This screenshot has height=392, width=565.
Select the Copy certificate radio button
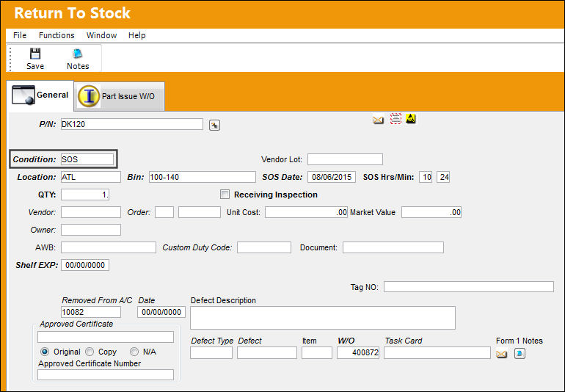tap(90, 352)
